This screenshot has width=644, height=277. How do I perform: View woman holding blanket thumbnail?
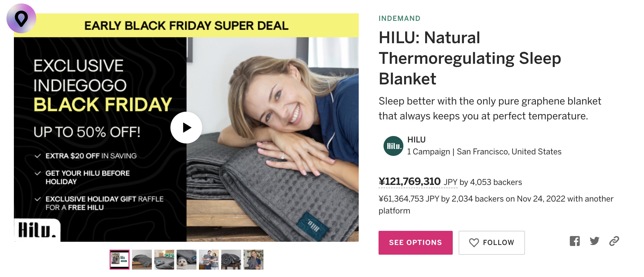pos(254,259)
